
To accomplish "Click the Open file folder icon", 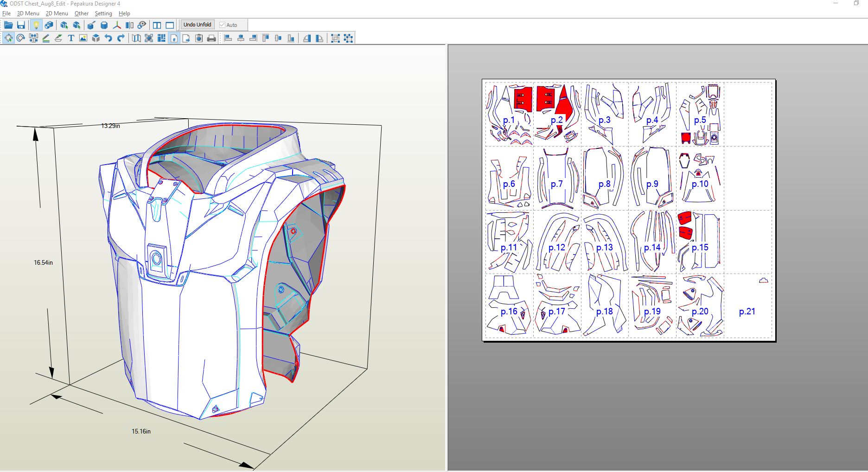I will [8, 25].
